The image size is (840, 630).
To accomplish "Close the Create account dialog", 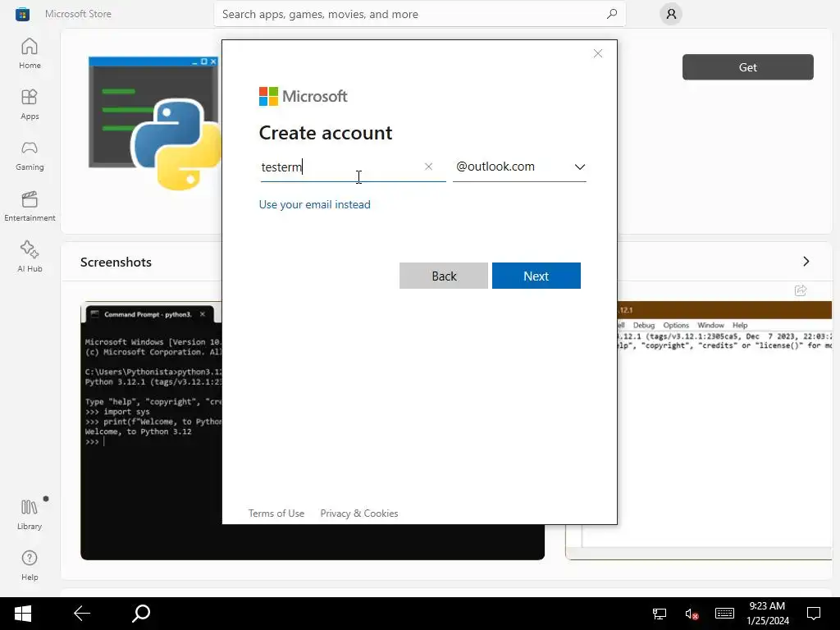I will coord(598,53).
